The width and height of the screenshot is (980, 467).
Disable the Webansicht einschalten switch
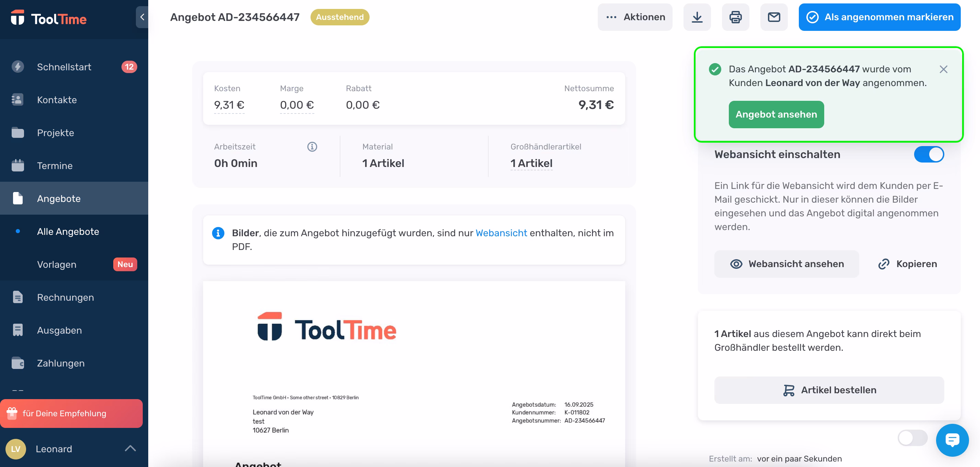pos(929,154)
